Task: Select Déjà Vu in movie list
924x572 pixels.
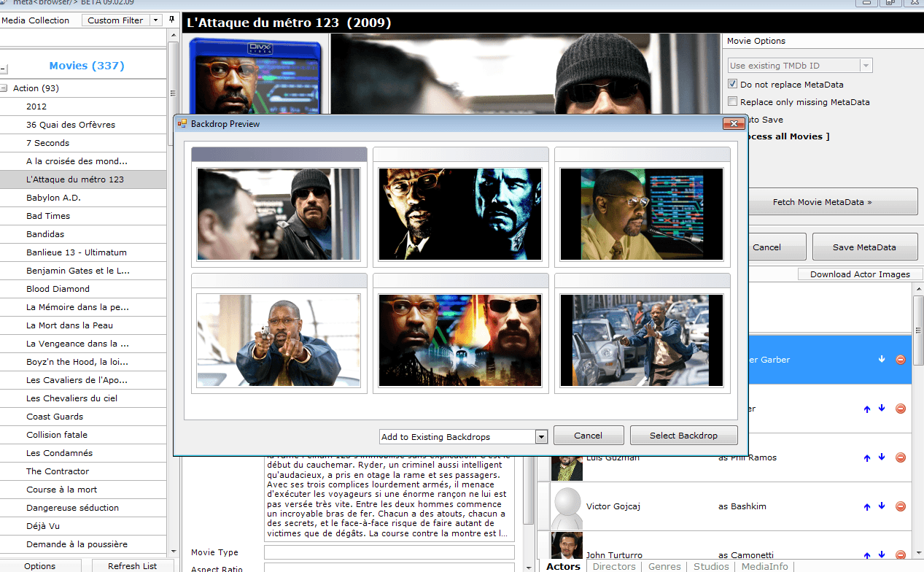Action: [83, 526]
